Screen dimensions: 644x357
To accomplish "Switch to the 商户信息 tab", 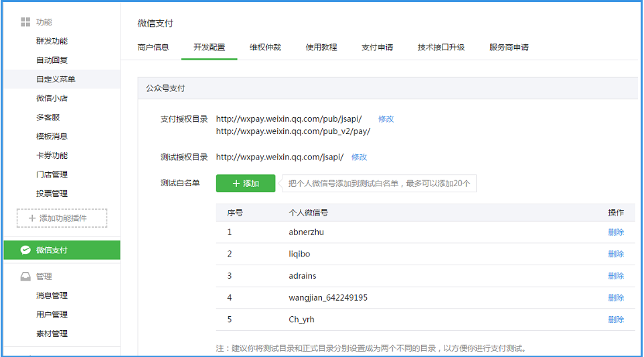I will click(153, 48).
